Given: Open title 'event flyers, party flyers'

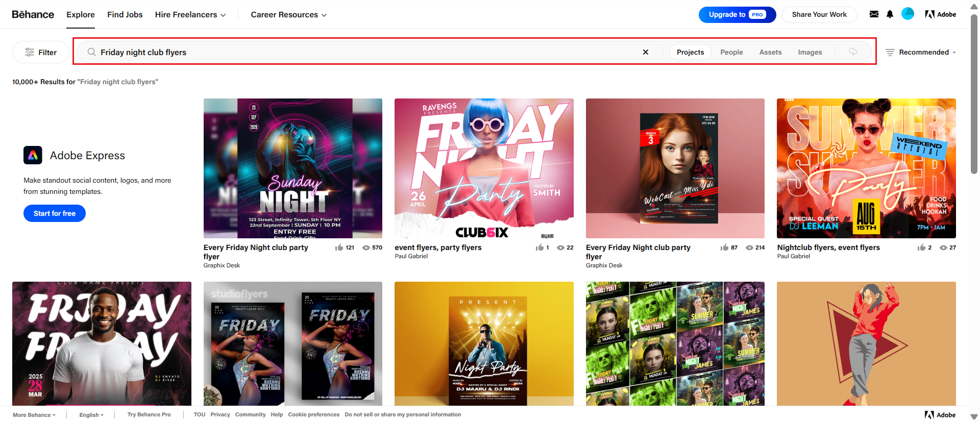Looking at the screenshot, I should click(438, 247).
